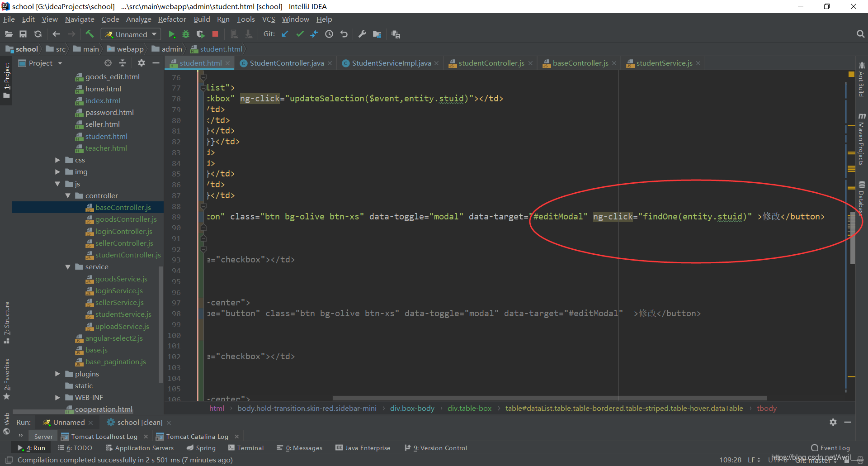Show Git history clock icon
Viewport: 868px width, 466px height.
pyautogui.click(x=329, y=34)
